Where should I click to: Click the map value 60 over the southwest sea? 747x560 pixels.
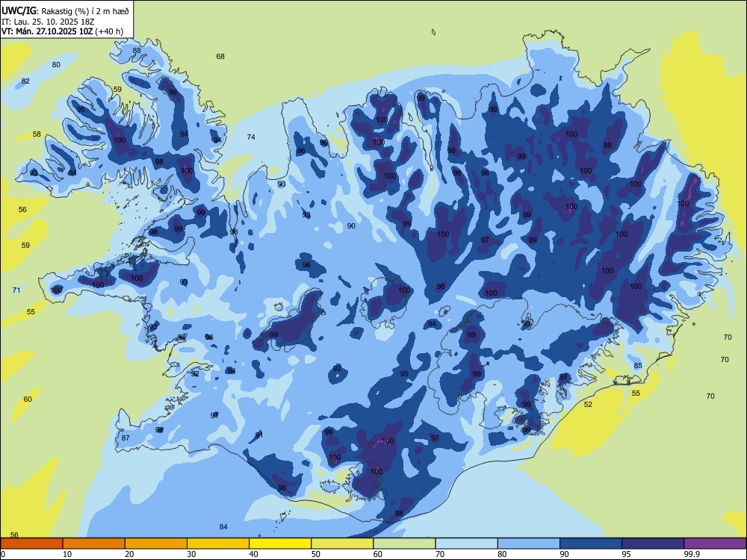tap(28, 399)
